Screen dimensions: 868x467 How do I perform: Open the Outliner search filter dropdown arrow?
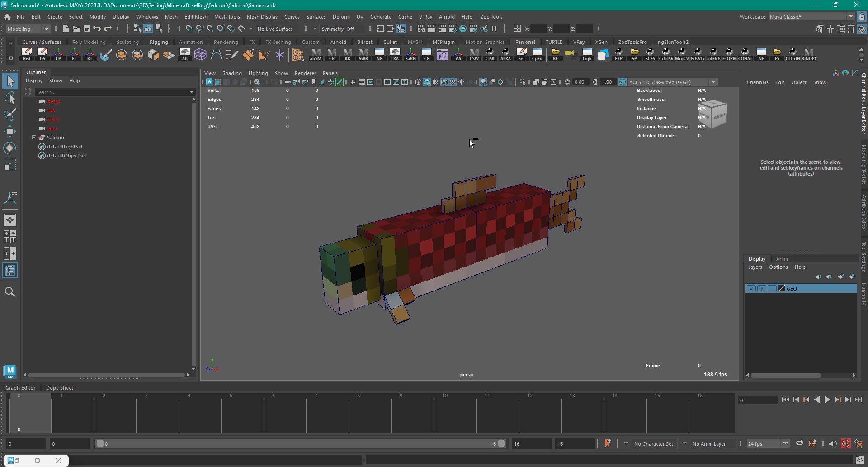[x=192, y=92]
